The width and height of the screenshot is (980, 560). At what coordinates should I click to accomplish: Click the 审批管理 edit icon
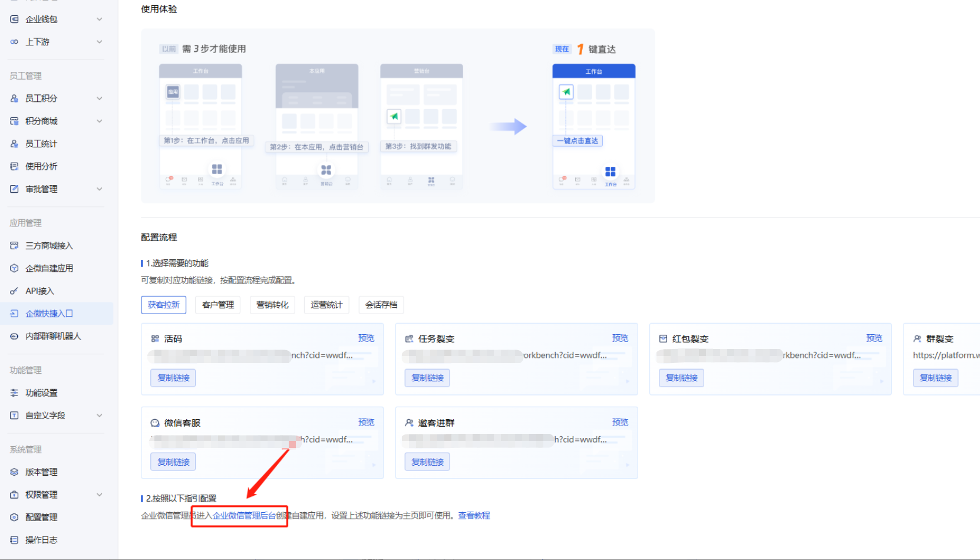[x=14, y=189]
